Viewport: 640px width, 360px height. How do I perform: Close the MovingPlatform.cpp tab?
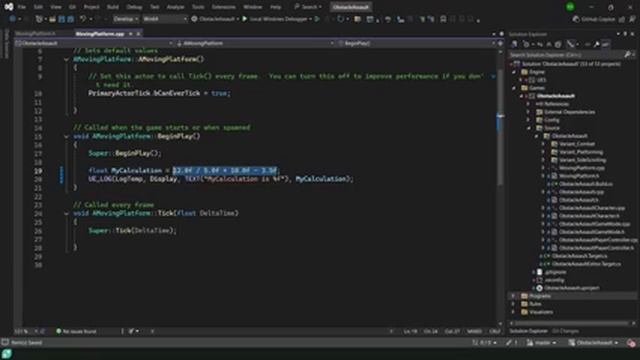coord(138,33)
